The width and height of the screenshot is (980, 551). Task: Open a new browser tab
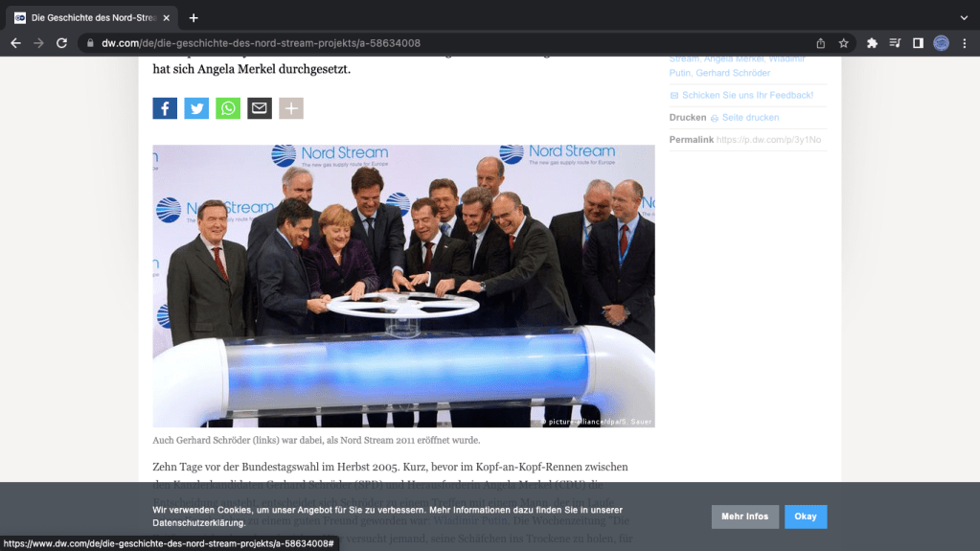tap(194, 18)
